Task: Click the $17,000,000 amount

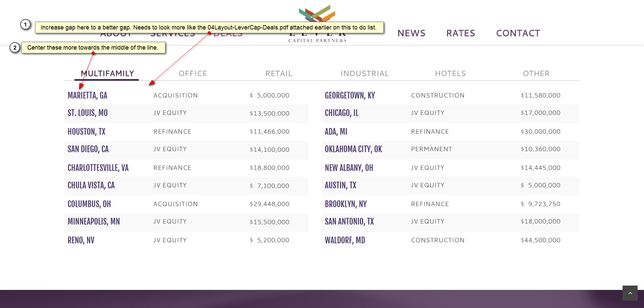Action: [x=541, y=113]
